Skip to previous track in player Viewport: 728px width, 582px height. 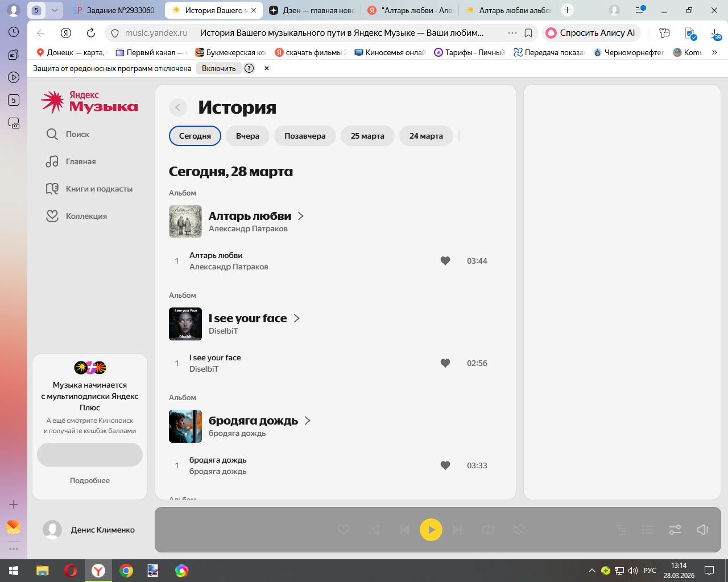(404, 530)
